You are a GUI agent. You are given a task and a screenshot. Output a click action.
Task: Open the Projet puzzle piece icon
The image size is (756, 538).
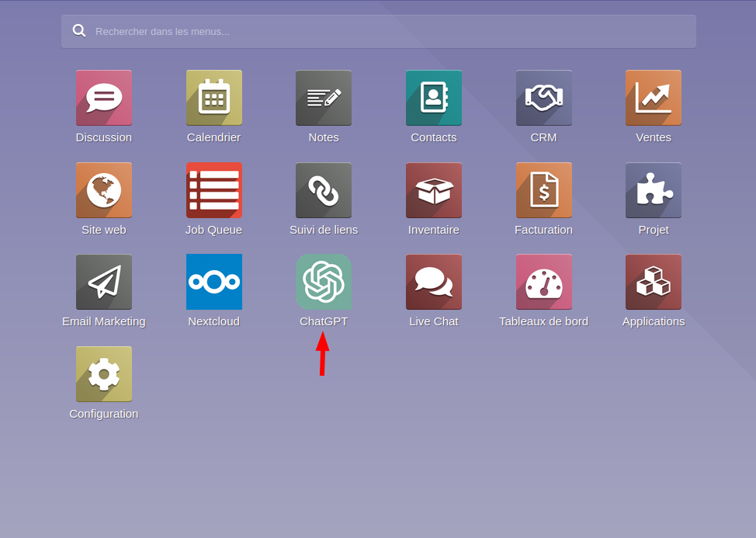pos(654,190)
